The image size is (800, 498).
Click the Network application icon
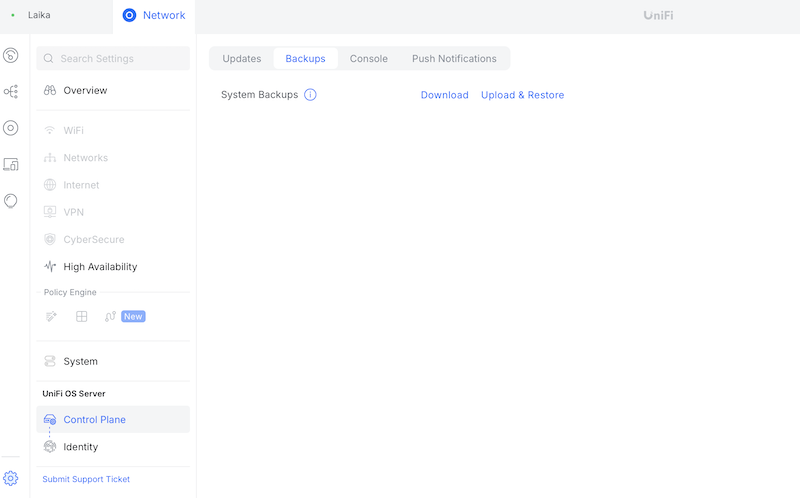pos(130,15)
